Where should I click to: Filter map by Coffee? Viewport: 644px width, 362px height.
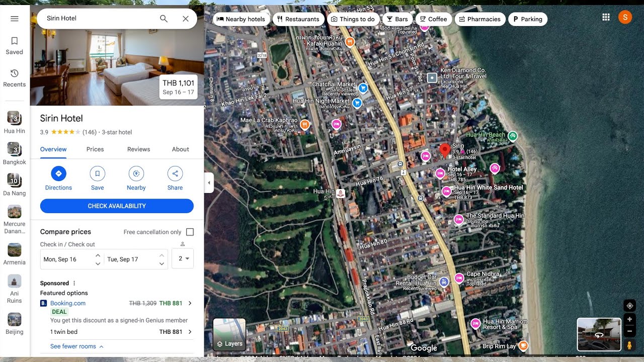pos(434,19)
